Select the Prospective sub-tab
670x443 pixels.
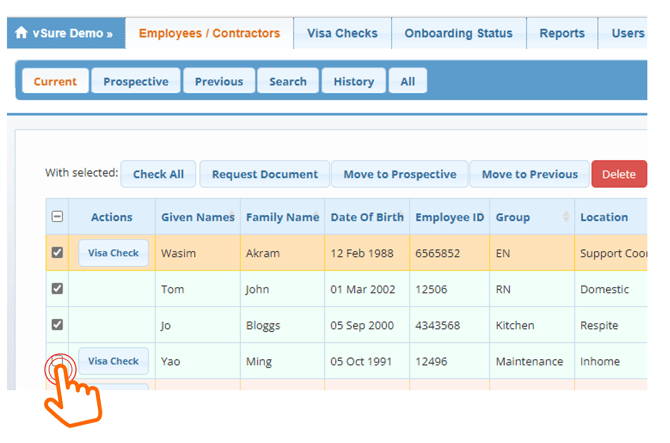click(x=136, y=82)
